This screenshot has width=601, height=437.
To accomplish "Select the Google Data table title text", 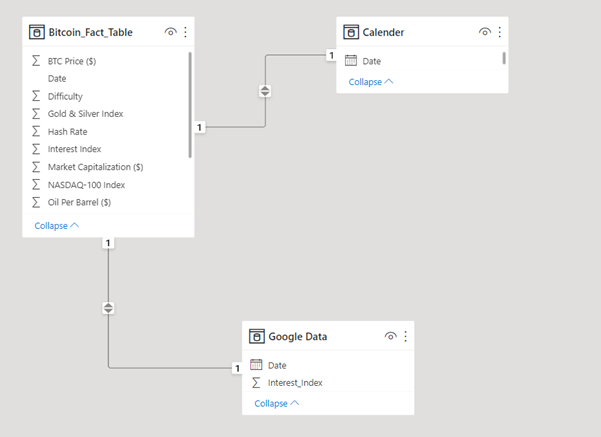I will pyautogui.click(x=298, y=337).
